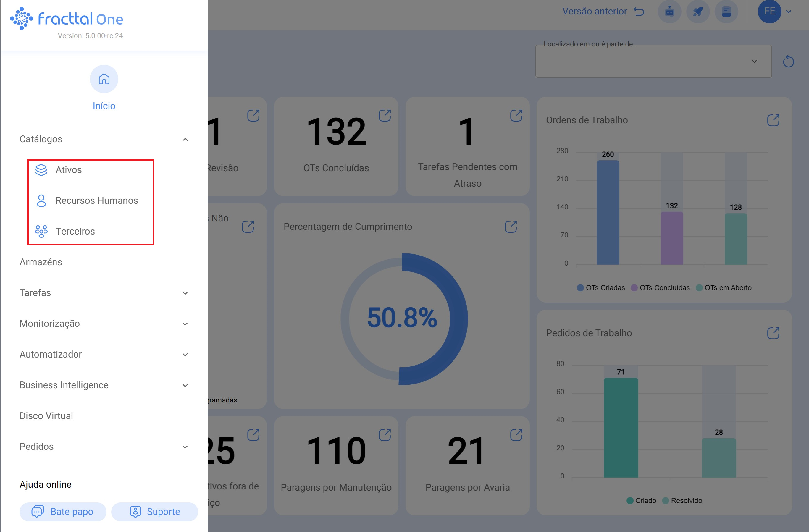Select Terceiros catalog entry
Image resolution: width=809 pixels, height=532 pixels.
(x=75, y=231)
